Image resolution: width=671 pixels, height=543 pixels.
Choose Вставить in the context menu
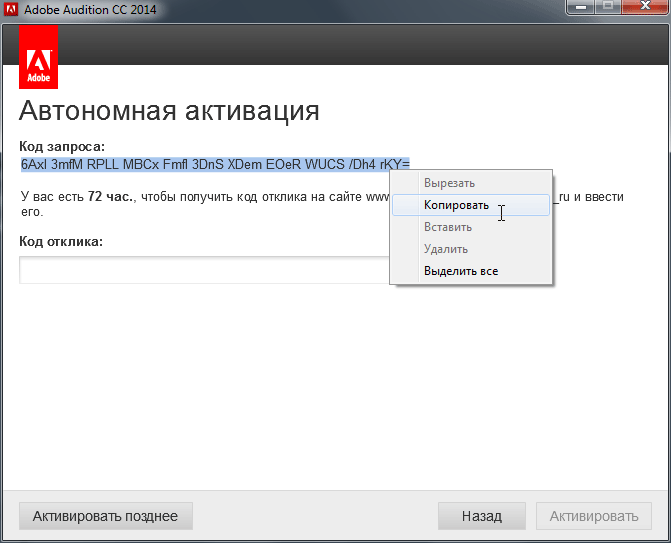pos(471,227)
